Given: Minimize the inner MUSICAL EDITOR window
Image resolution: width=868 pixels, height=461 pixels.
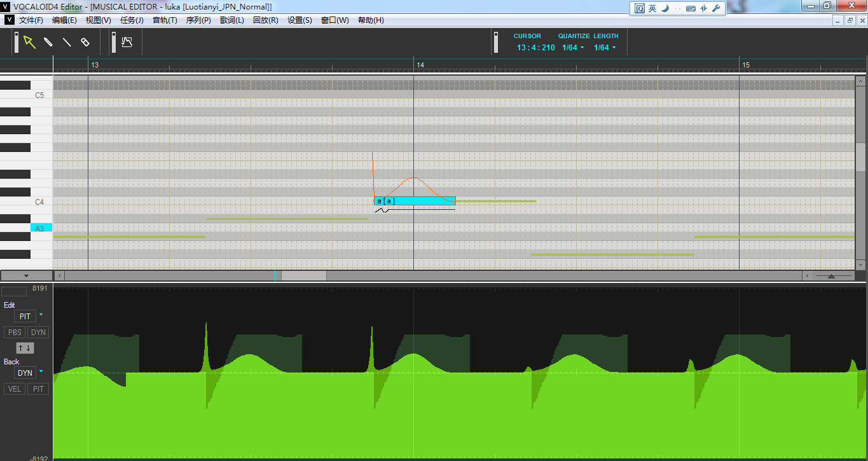Looking at the screenshot, I should click(x=839, y=20).
